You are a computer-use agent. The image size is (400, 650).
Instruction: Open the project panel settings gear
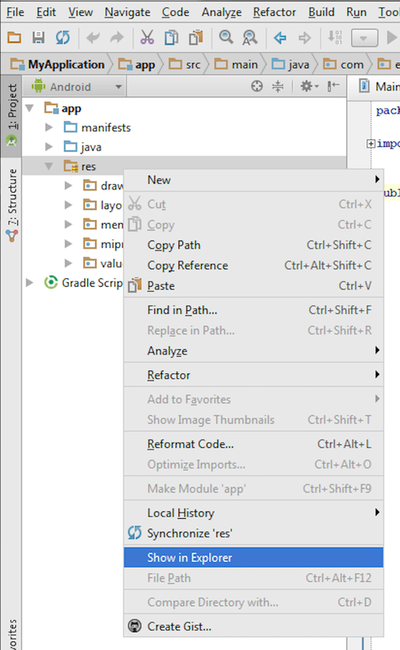tap(309, 86)
